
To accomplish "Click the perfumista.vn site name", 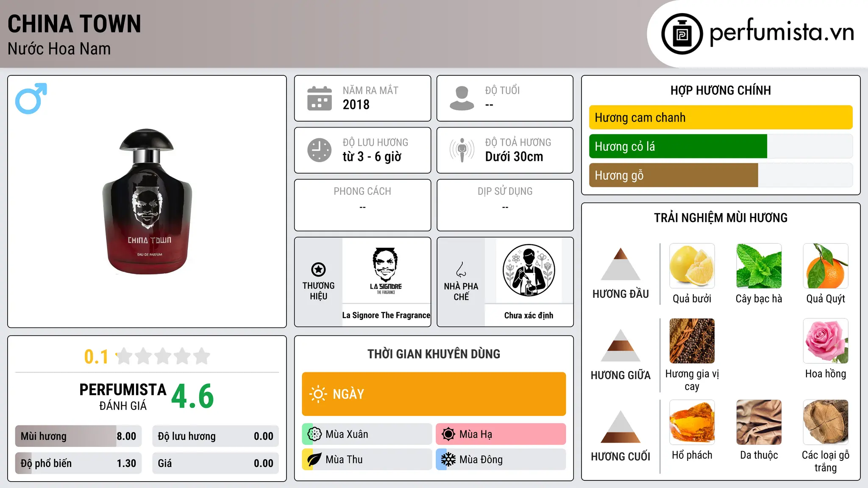I will 782,32.
